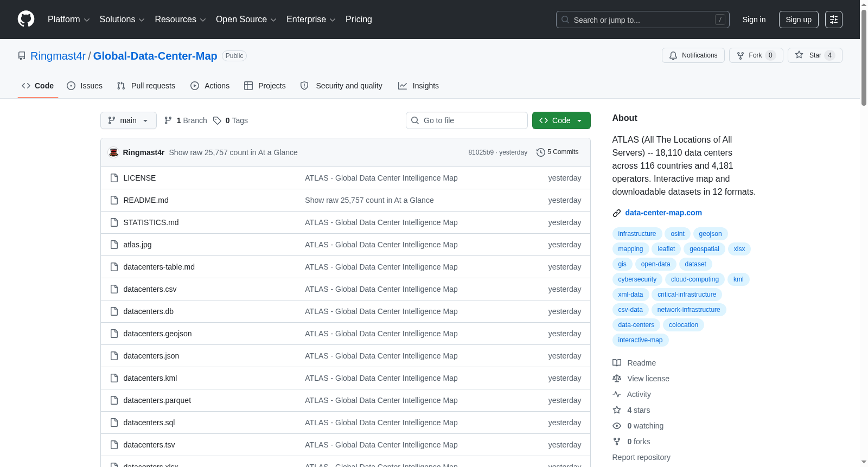The height and width of the screenshot is (467, 868).
Task: Switch to the Insights tab
Action: click(418, 86)
